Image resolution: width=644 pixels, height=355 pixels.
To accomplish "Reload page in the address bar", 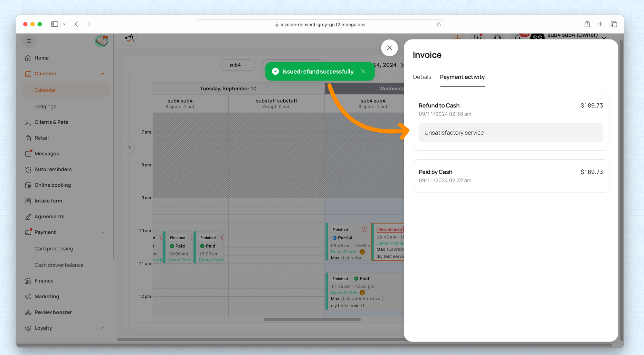I will pos(439,24).
